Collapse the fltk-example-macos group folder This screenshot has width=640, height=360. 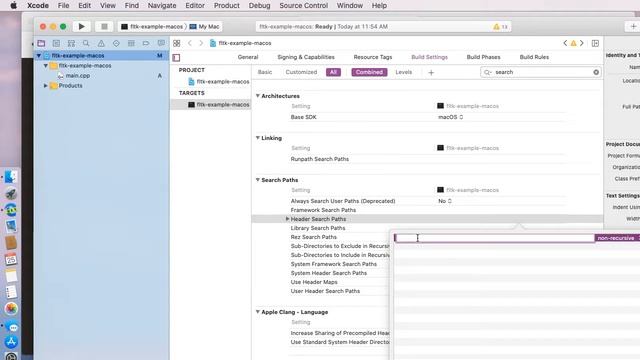(46, 65)
